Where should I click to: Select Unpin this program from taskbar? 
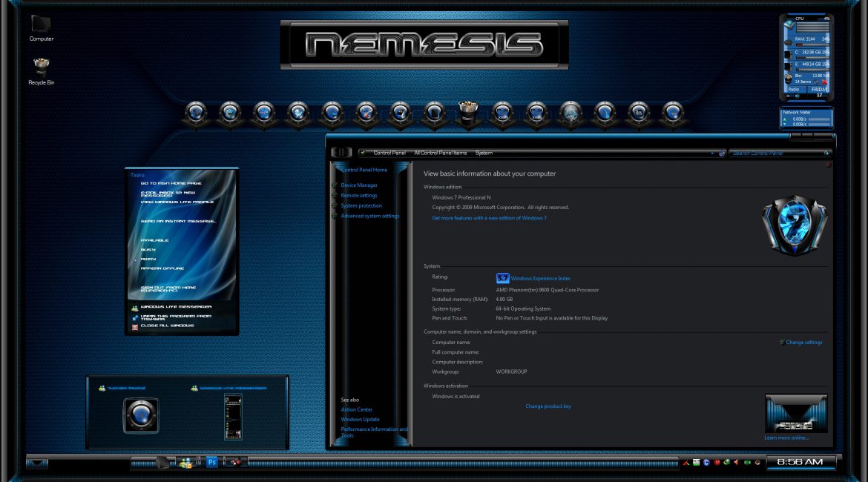coord(176,317)
